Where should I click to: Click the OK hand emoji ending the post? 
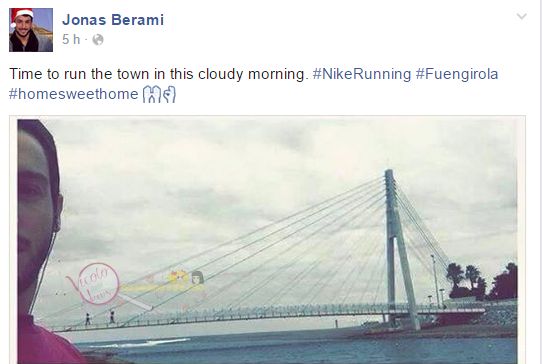(169, 95)
